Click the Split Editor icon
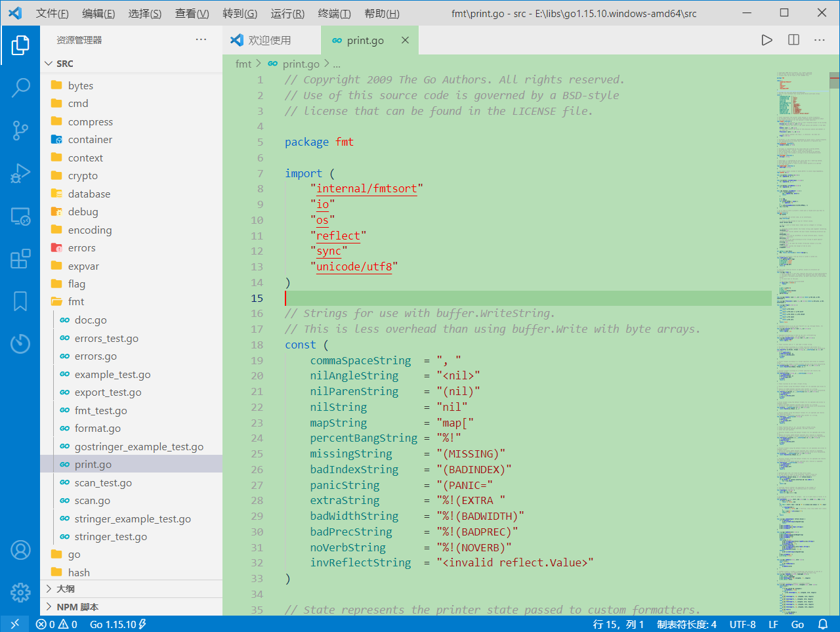Viewport: 840px width, 632px height. (793, 40)
